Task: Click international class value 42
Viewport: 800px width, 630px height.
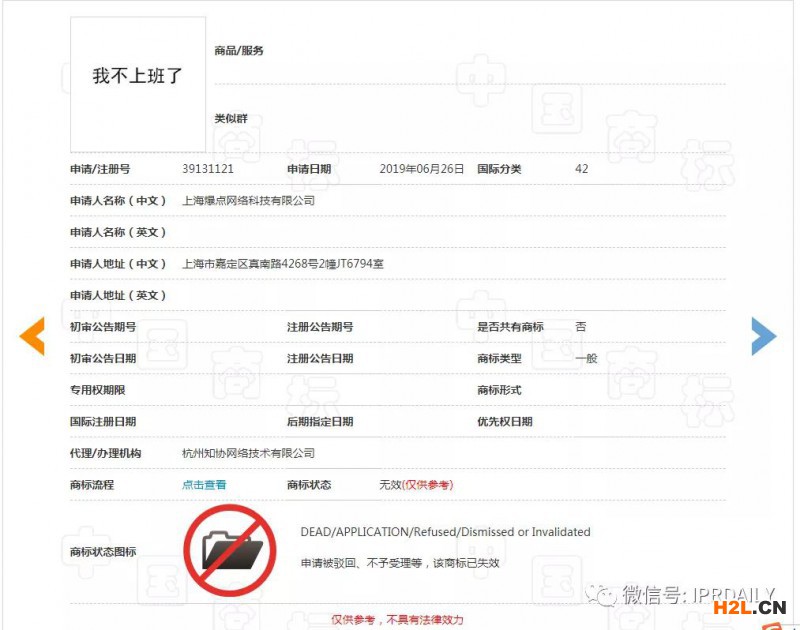Action: coord(581,169)
